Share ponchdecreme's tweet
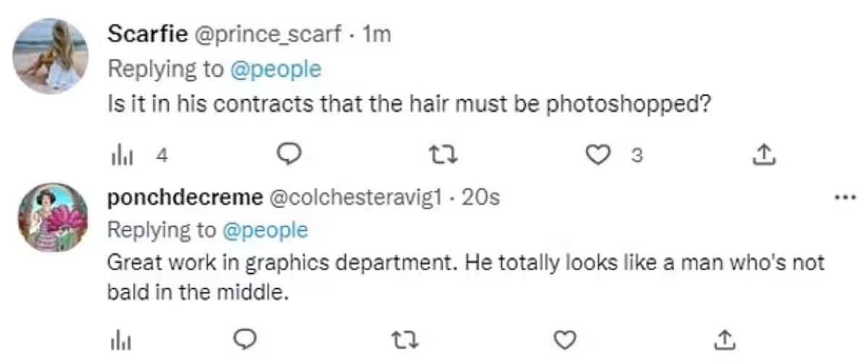This screenshot has height=362, width=868. point(724,339)
